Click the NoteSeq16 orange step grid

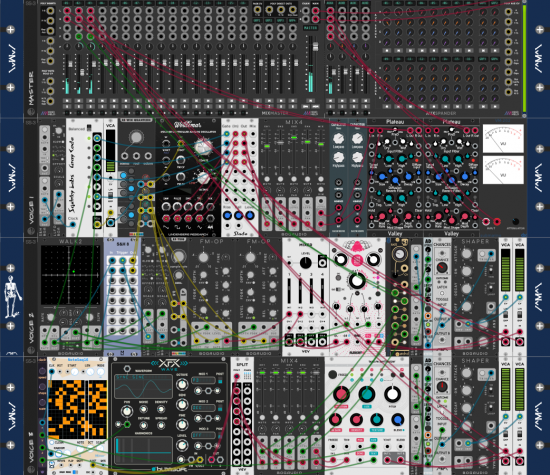78,408
